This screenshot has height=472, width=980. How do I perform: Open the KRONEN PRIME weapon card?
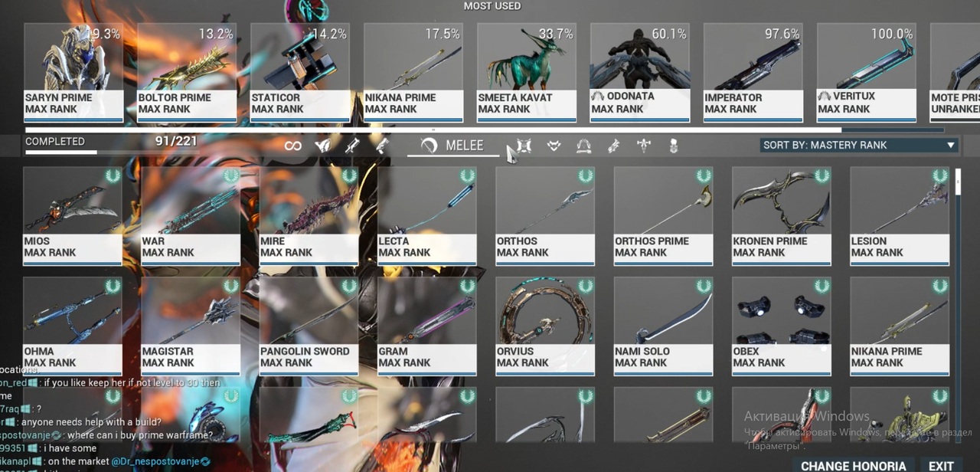[782, 216]
